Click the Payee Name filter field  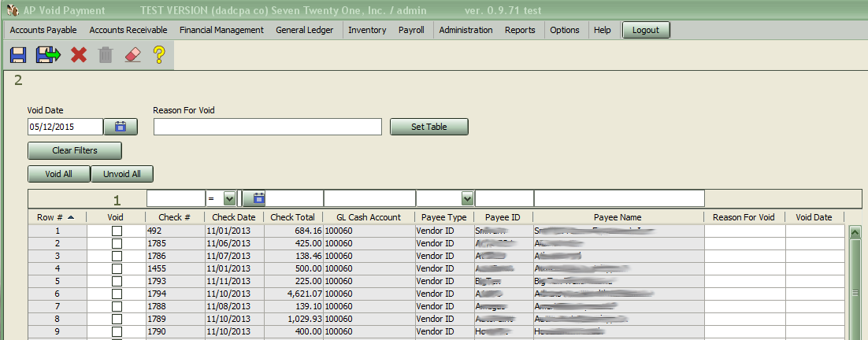coord(619,198)
